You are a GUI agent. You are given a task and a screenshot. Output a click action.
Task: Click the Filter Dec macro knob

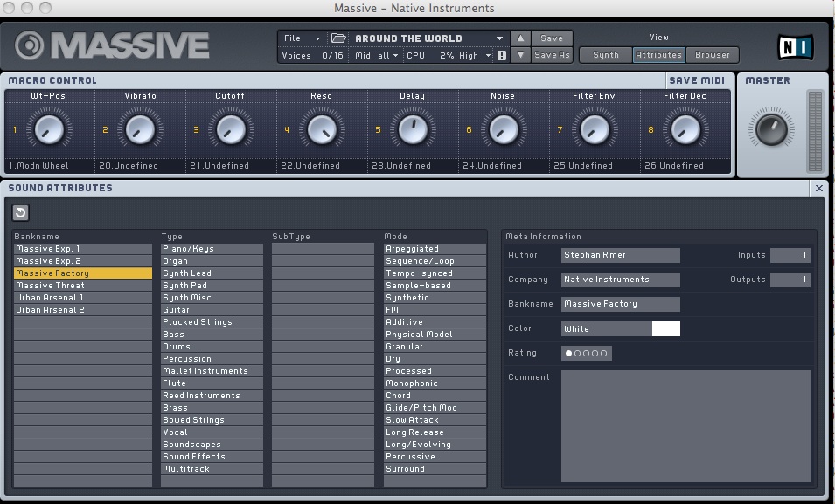click(x=685, y=129)
